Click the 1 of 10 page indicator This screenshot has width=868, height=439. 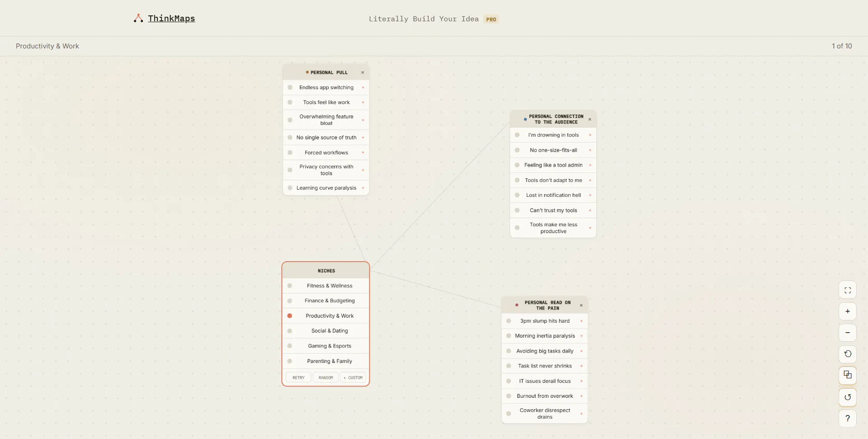tap(842, 46)
